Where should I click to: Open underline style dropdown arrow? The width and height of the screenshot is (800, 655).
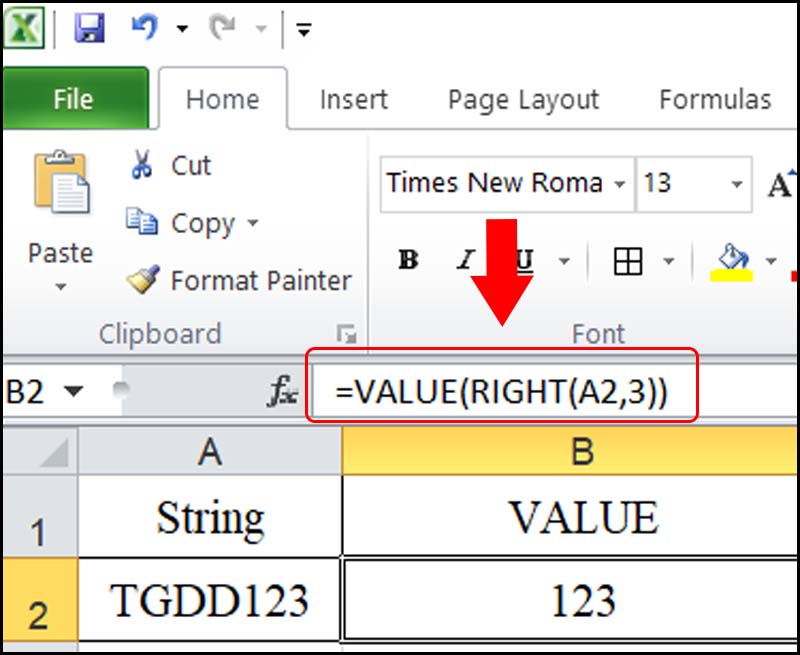pos(564,261)
